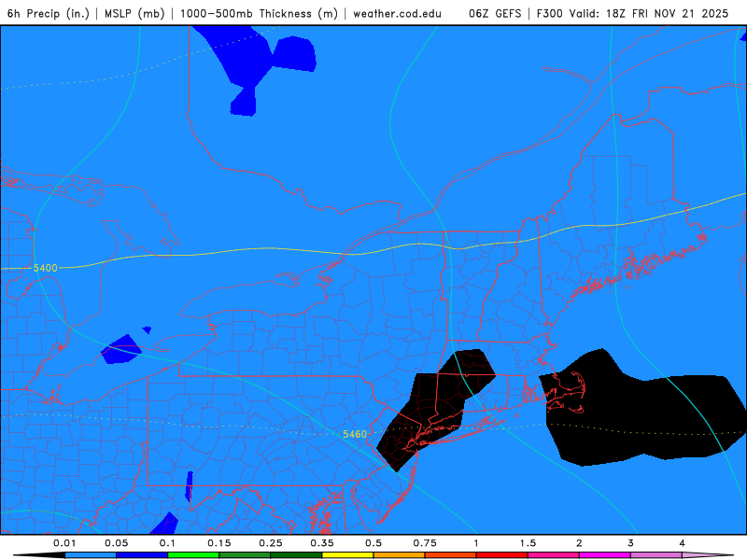Click the 5460 thickness contour label
747x560 pixels.
pyautogui.click(x=355, y=434)
